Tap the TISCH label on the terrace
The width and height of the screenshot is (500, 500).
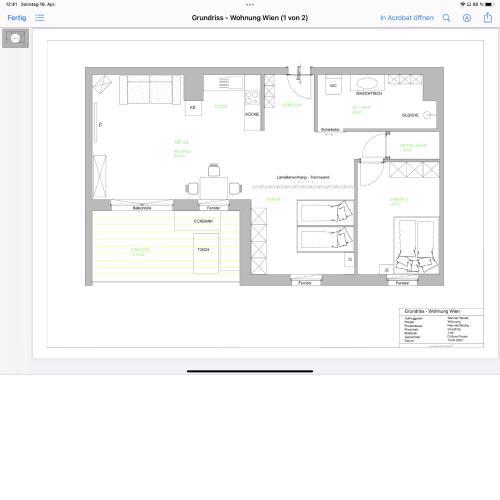pyautogui.click(x=203, y=249)
